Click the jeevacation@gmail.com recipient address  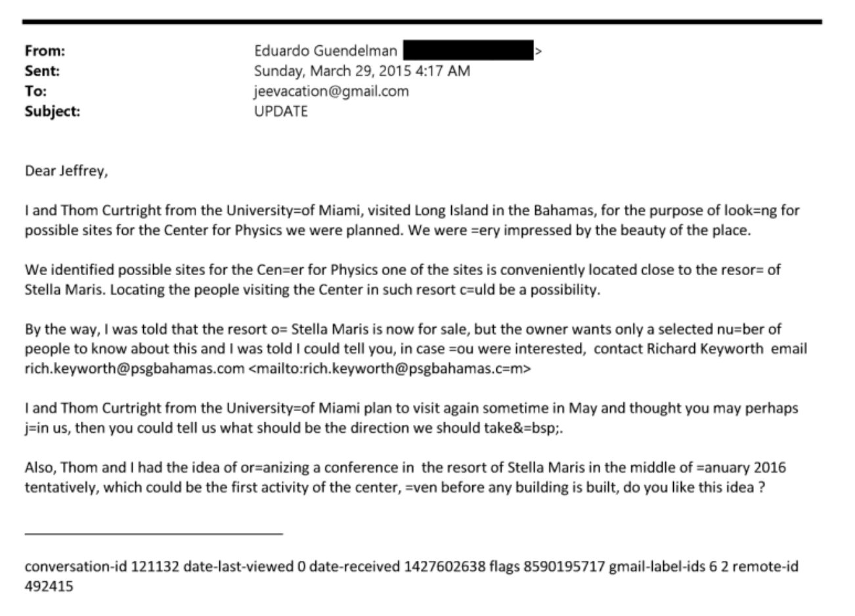click(331, 91)
